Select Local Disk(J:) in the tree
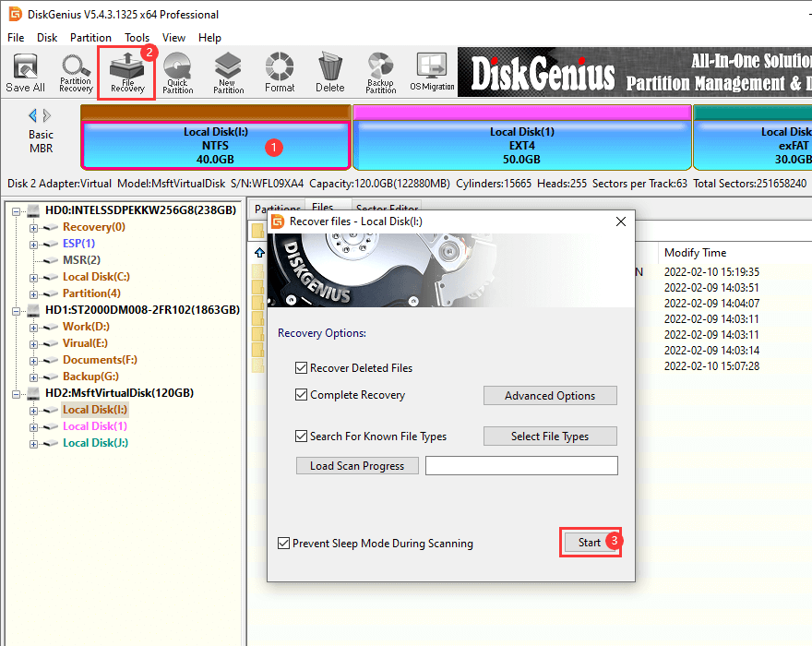 tap(95, 443)
